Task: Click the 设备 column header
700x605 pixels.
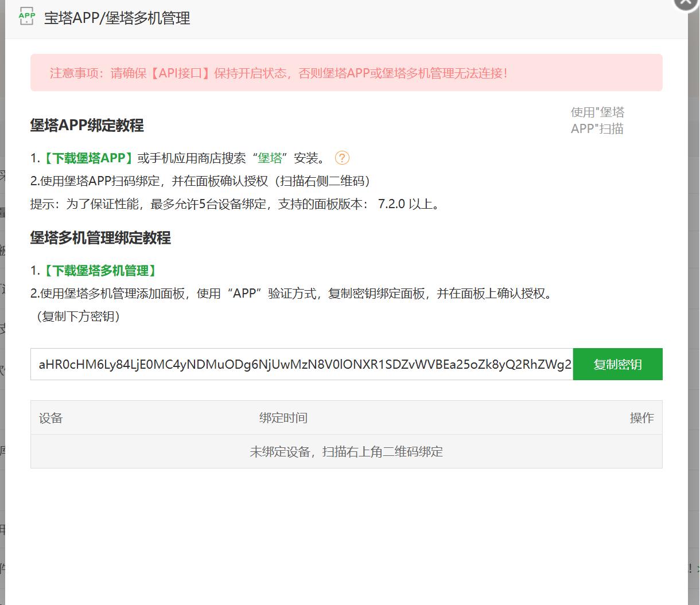Action: point(51,418)
